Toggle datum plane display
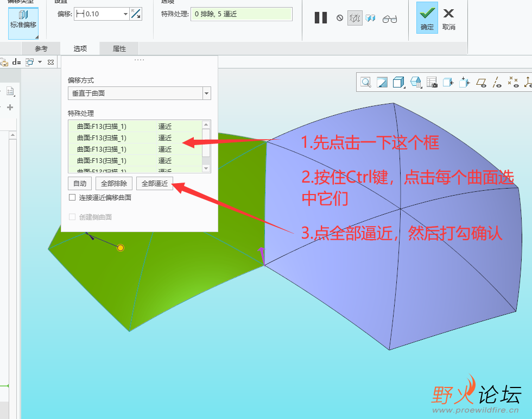Image resolution: width=532 pixels, height=419 pixels. (481, 83)
